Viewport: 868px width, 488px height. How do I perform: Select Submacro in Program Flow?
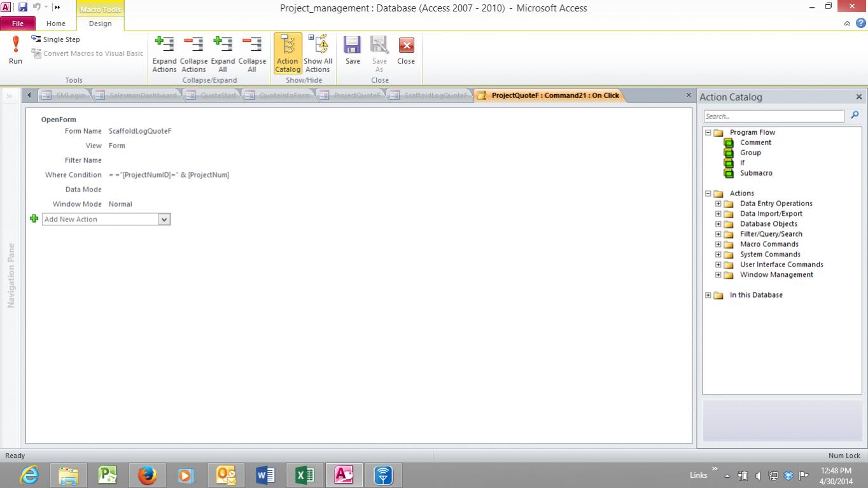[756, 173]
